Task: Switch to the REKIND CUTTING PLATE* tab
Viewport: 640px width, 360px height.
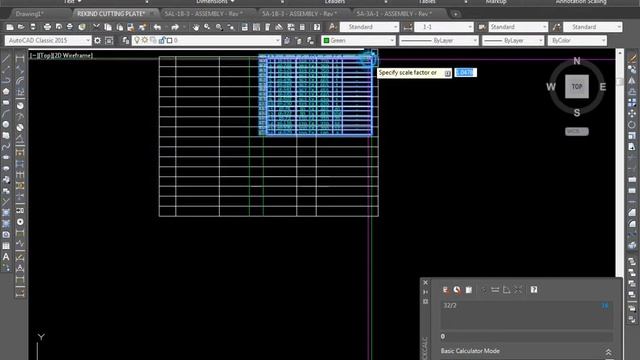Action: coord(111,14)
